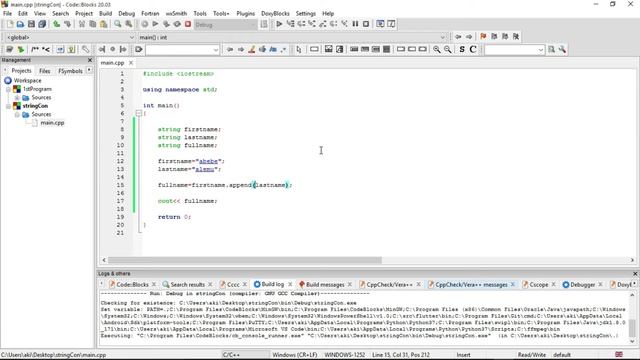
Task: Click the Toggle bookmark flag icon
Action: click(x=483, y=37)
